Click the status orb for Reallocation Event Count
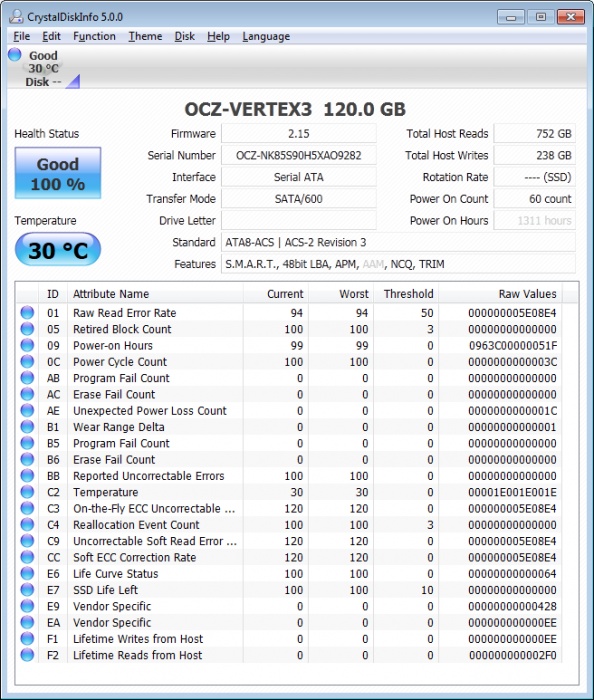This screenshot has width=594, height=700. 27,524
